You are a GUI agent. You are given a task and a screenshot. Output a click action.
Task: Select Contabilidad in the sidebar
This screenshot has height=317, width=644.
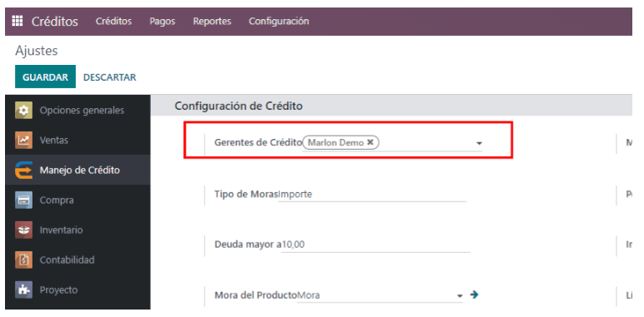click(78, 260)
